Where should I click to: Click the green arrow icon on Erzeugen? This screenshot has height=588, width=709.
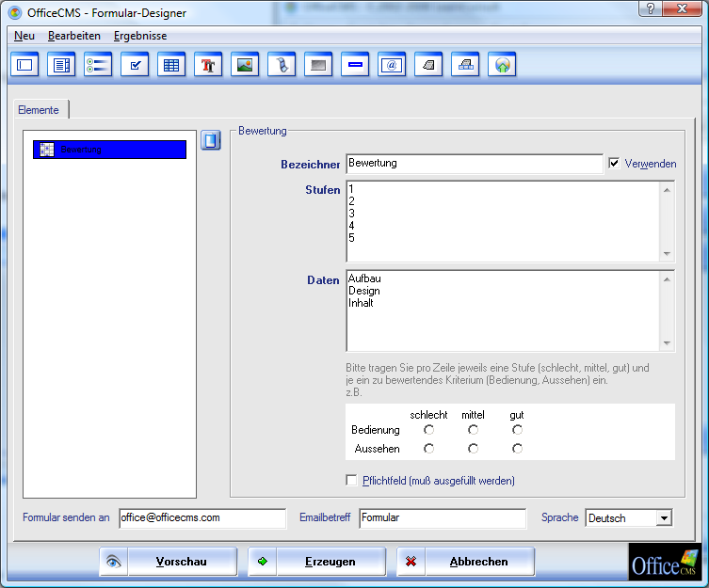pos(263,562)
